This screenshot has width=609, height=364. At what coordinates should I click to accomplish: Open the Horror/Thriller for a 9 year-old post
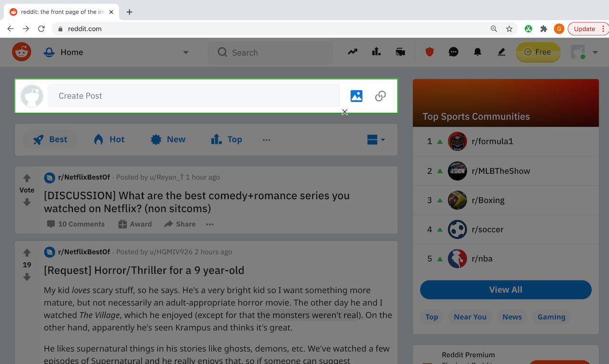(x=144, y=270)
